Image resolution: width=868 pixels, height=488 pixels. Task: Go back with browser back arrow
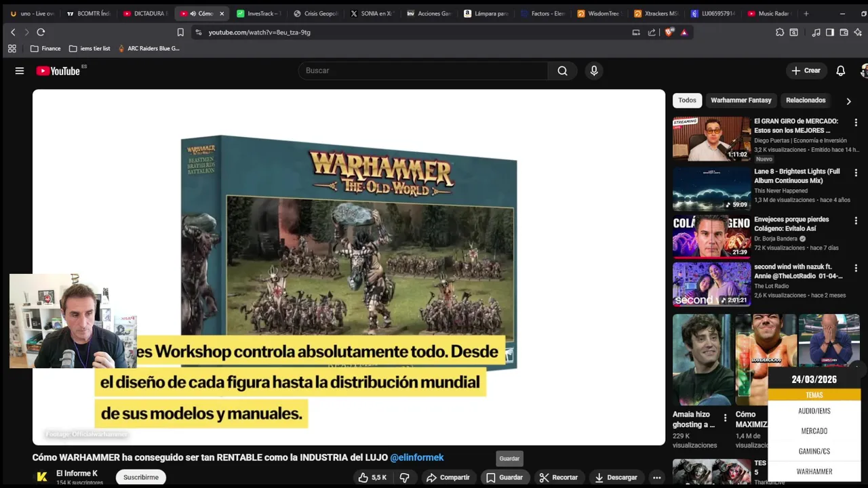13,32
